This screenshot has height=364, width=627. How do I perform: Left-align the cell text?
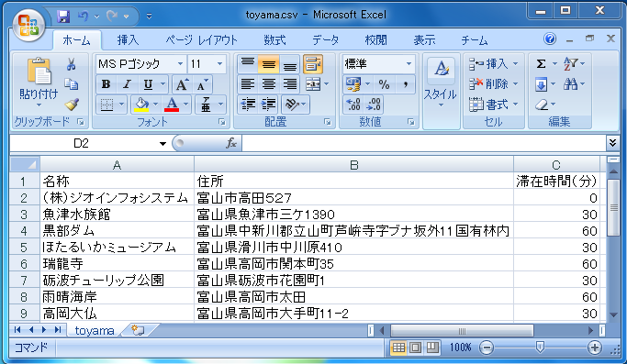pyautogui.click(x=248, y=84)
